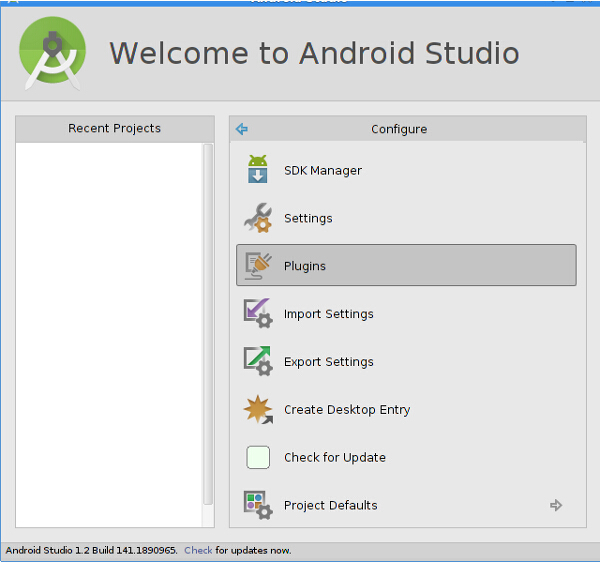Image resolution: width=601 pixels, height=563 pixels.
Task: Select Create Desktop Entry
Action: click(x=406, y=409)
